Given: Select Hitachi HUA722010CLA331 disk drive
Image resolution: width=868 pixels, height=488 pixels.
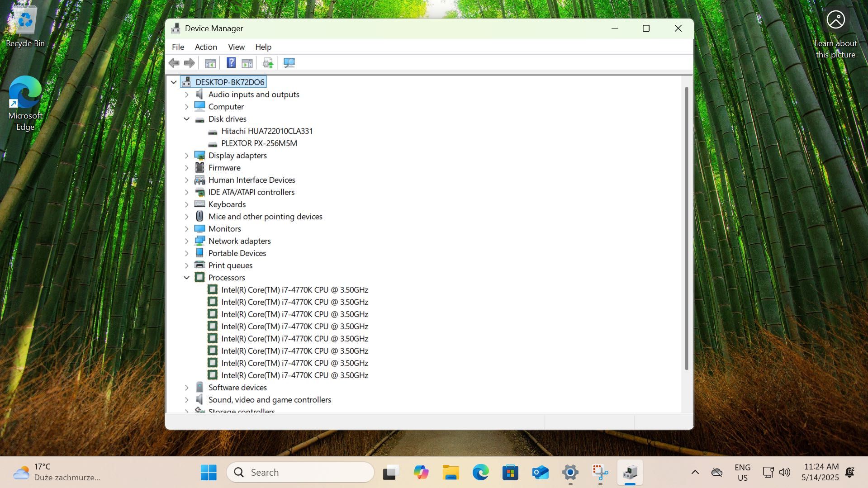Looking at the screenshot, I should click(x=267, y=131).
